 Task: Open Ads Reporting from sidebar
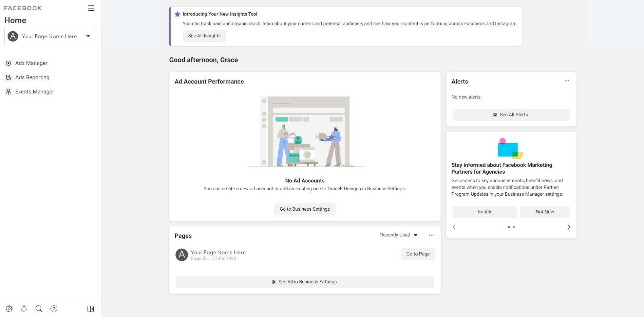[x=32, y=77]
